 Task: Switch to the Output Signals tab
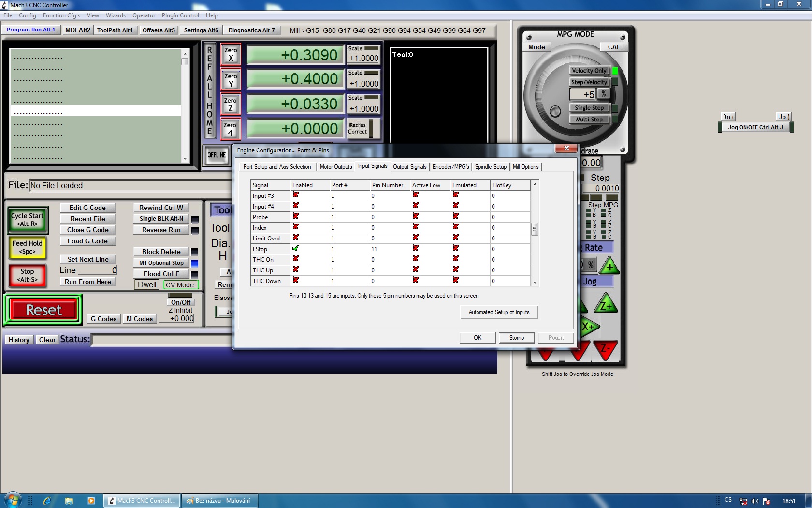(409, 167)
